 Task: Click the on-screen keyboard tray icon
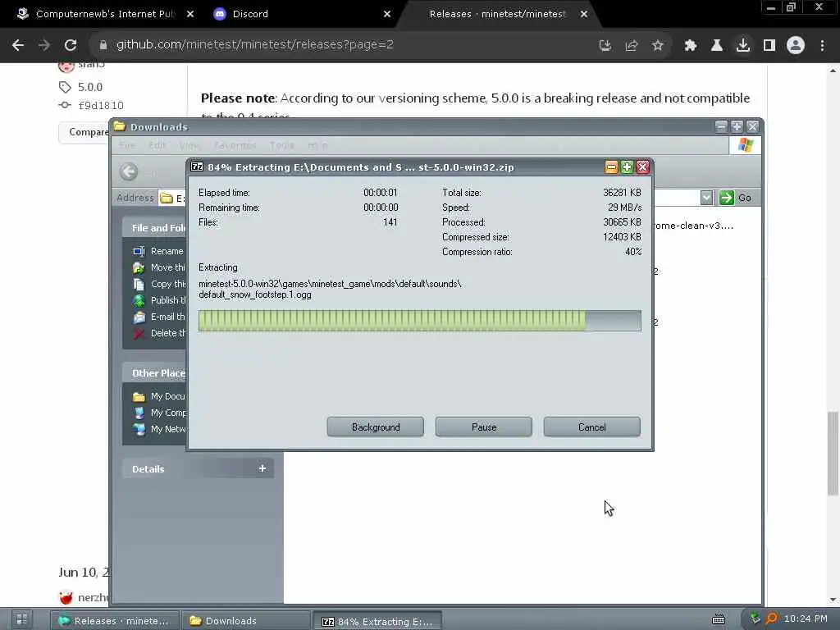719,619
